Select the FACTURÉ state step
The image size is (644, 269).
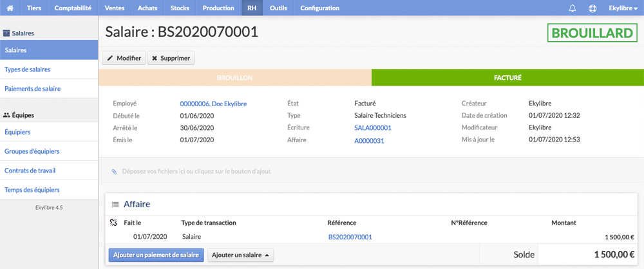pos(507,78)
